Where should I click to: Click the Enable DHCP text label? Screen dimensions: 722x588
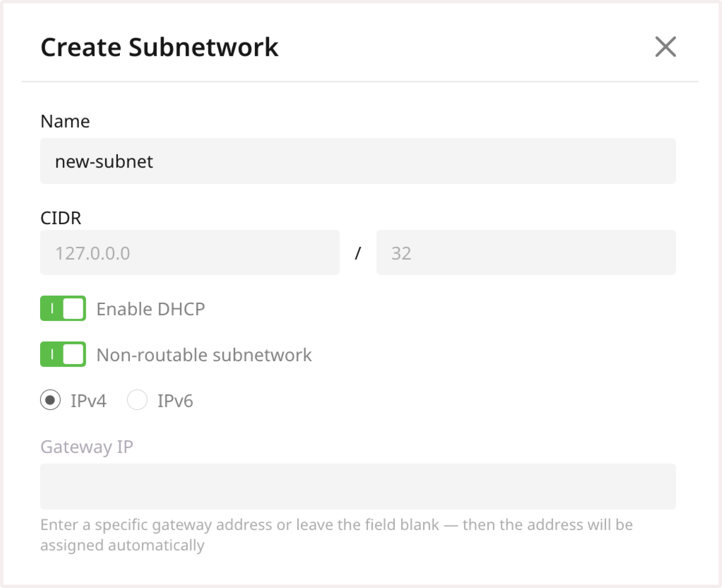[151, 309]
